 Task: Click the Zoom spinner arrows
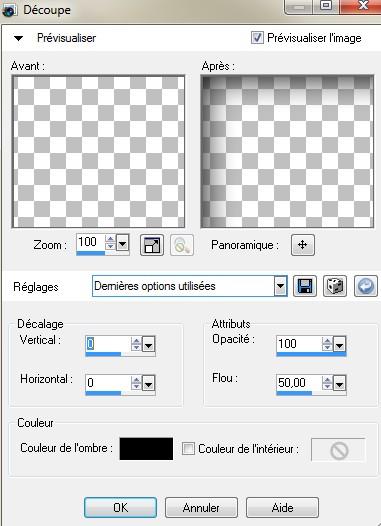[110, 242]
